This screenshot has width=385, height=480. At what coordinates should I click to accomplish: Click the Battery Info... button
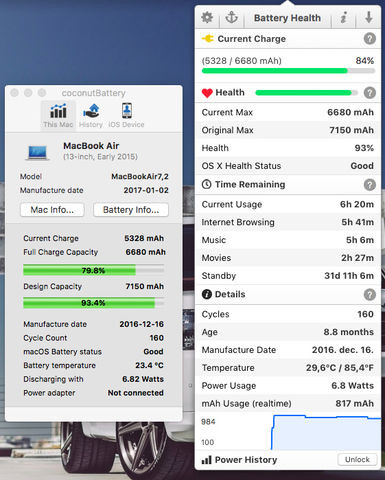coord(131,210)
